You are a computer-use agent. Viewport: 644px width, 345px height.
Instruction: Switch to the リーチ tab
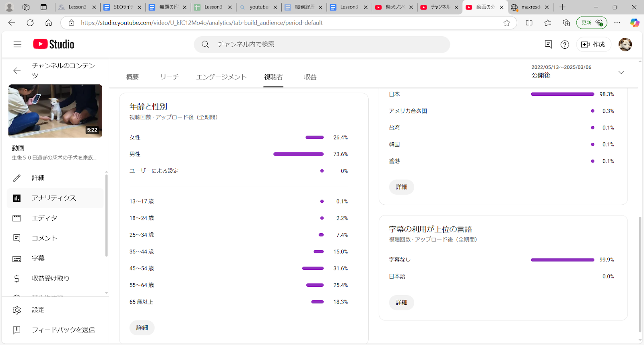tap(169, 77)
